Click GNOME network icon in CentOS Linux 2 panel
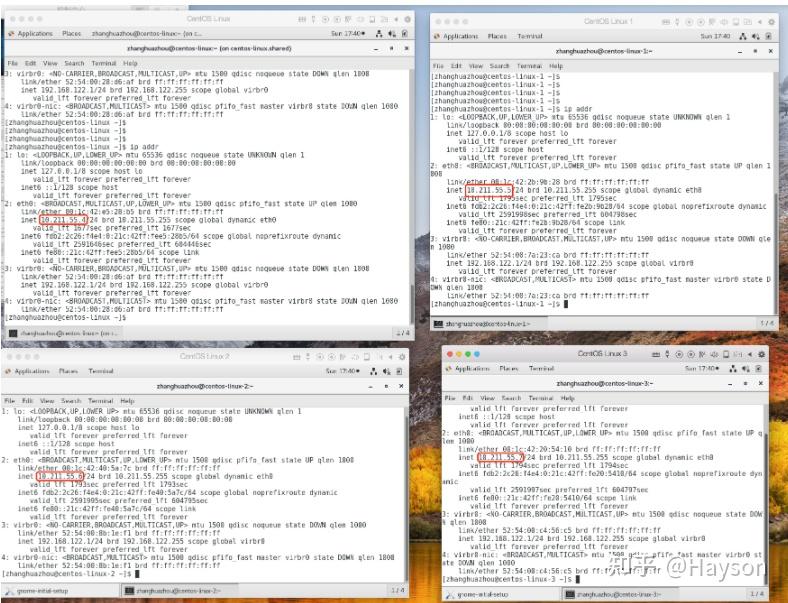Screen dimensions: 788x603 [x=373, y=371]
